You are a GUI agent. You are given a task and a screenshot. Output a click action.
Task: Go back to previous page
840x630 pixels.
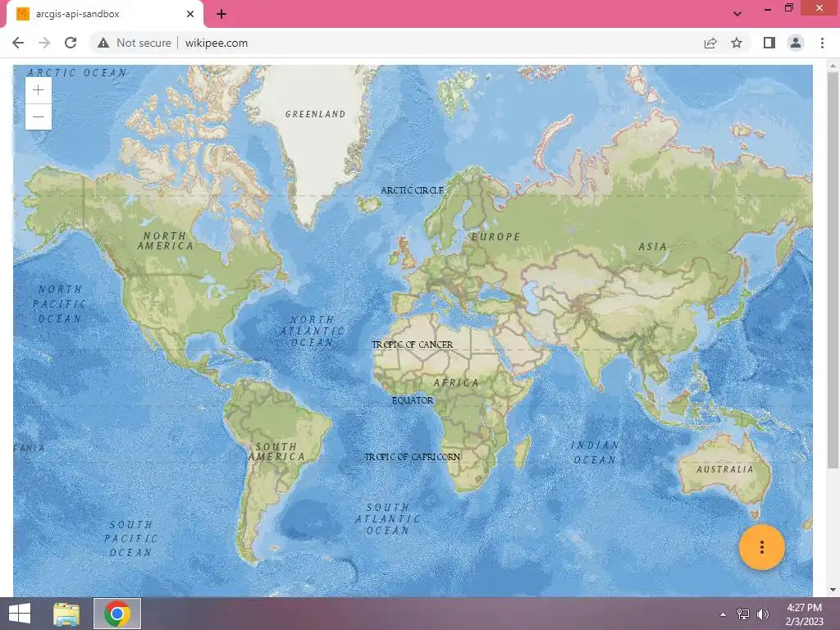tap(18, 43)
